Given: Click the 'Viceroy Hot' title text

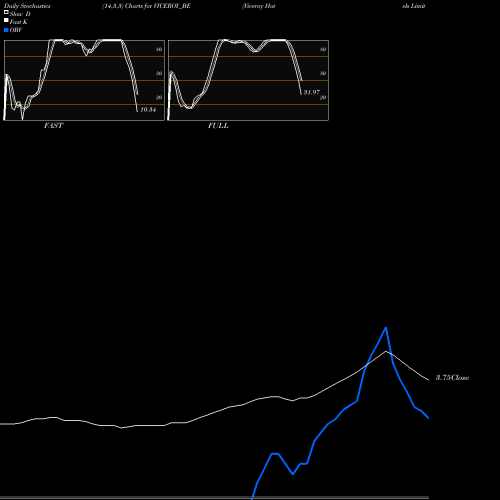Looking at the screenshot, I should pos(259,6).
